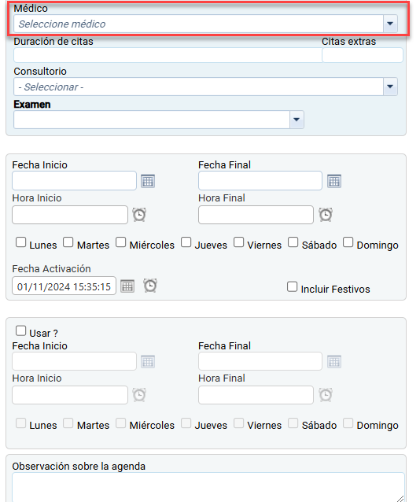
Task: Open the Consultorio dropdown list
Action: point(390,87)
